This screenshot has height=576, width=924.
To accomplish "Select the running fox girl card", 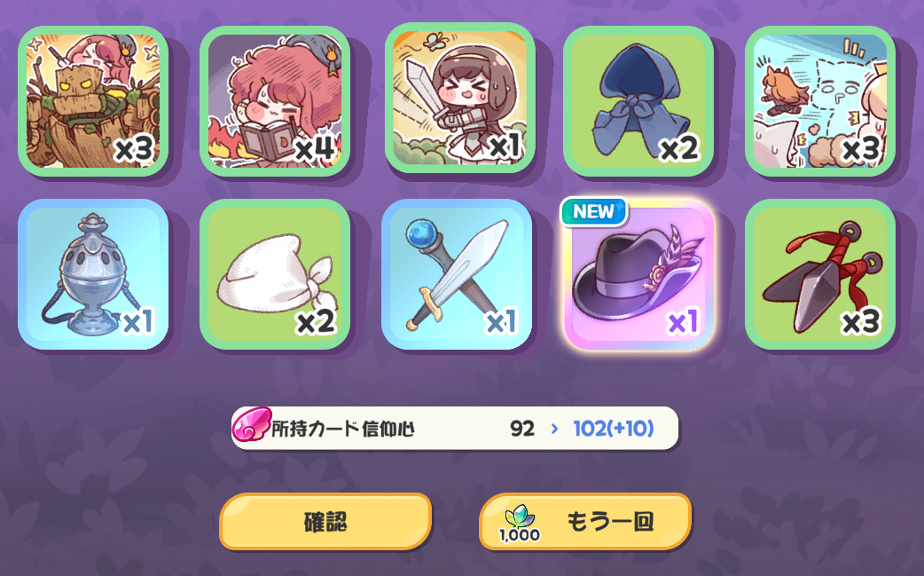I will click(820, 101).
